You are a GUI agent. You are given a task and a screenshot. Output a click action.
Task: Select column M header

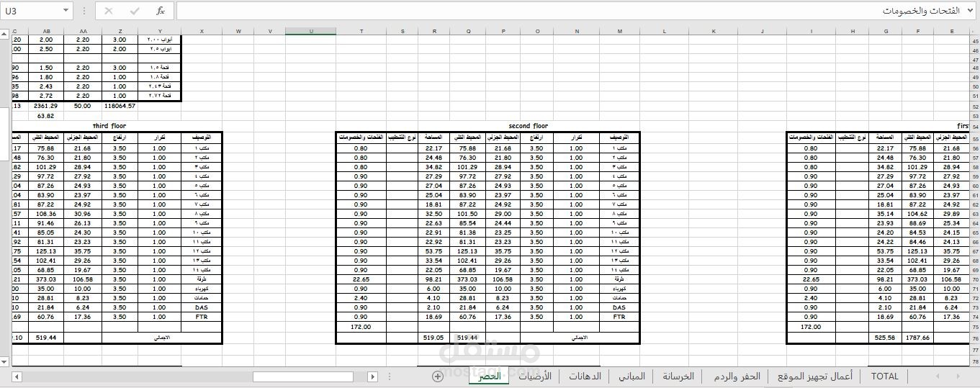click(x=619, y=32)
